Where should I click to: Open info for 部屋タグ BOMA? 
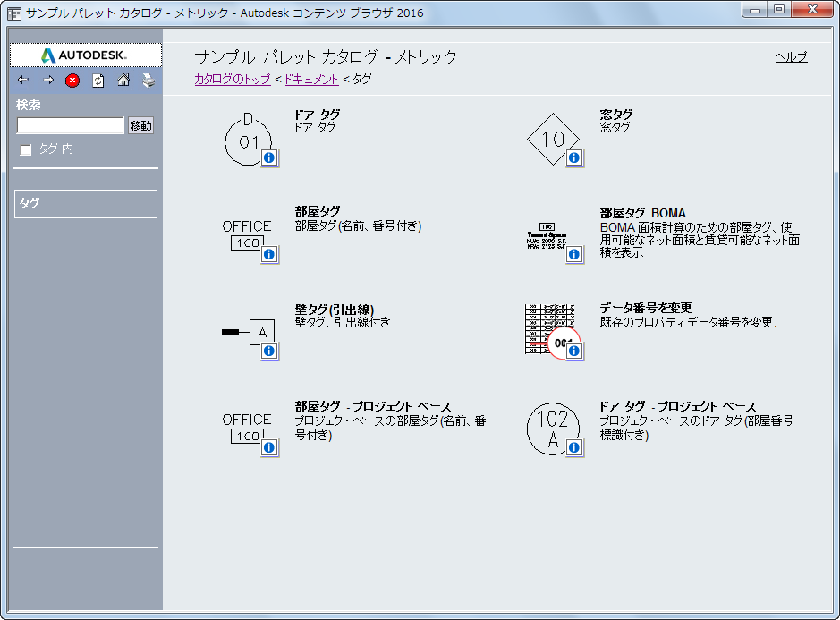[x=574, y=255]
